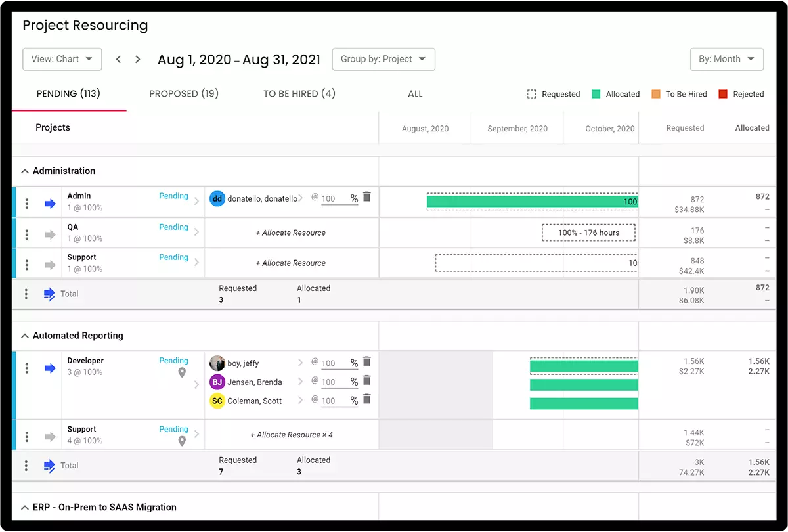Go to previous date range
This screenshot has width=788, height=532.
click(x=119, y=59)
